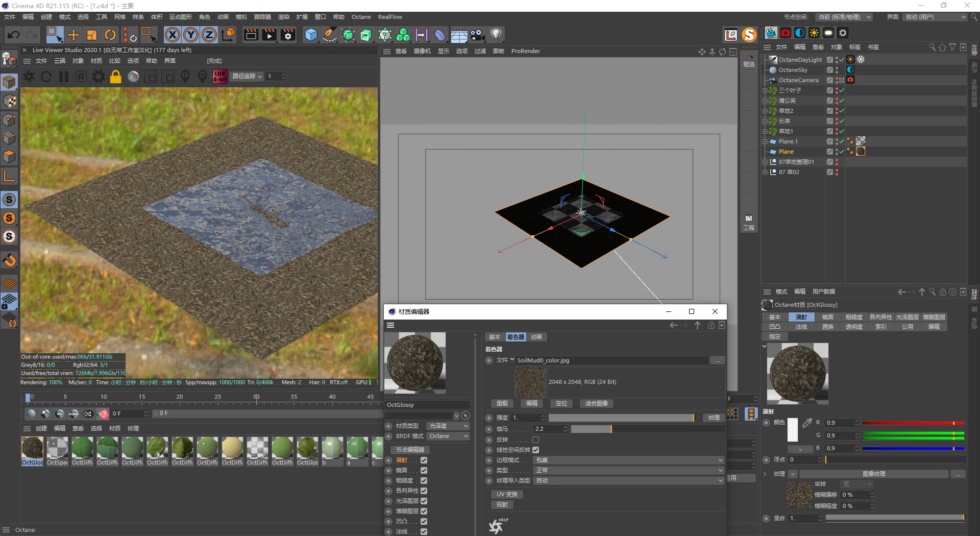Toggle the 漫射 channel checkbox in material editor

[424, 460]
